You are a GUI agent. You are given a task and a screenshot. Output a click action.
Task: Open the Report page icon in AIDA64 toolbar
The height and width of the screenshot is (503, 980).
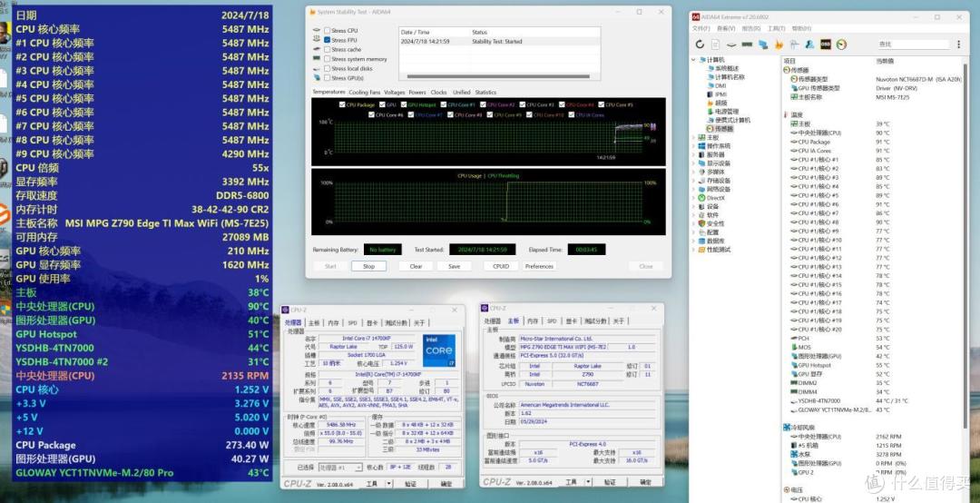[715, 44]
